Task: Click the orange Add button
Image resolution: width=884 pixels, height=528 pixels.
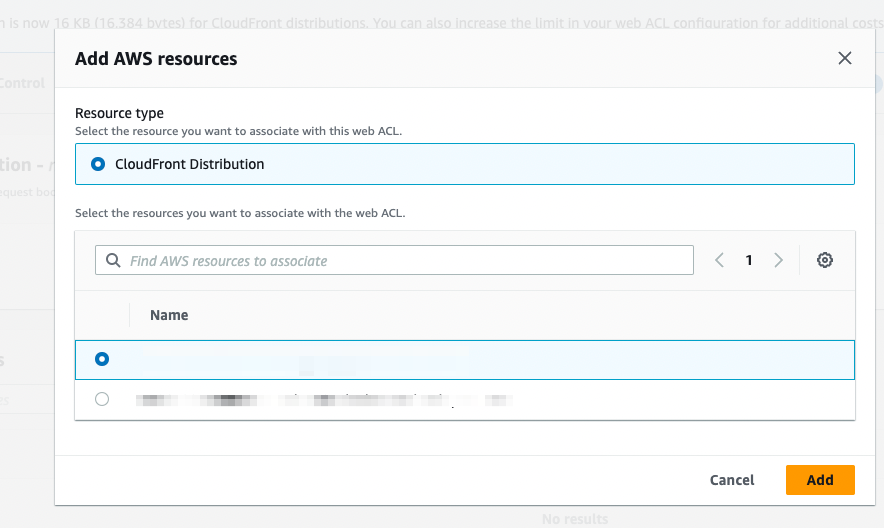Action: click(820, 480)
